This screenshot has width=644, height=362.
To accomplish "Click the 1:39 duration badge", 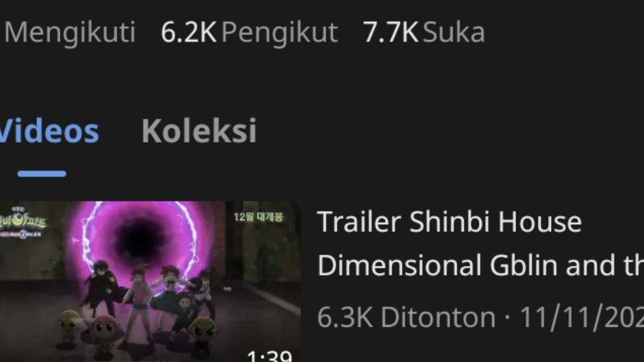I will pyautogui.click(x=270, y=356).
